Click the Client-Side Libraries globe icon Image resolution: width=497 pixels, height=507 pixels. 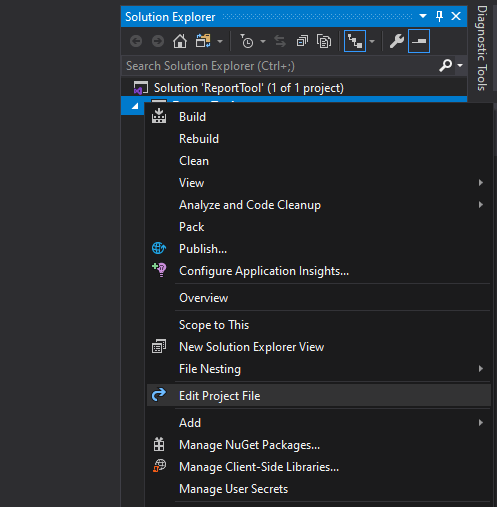tap(159, 466)
